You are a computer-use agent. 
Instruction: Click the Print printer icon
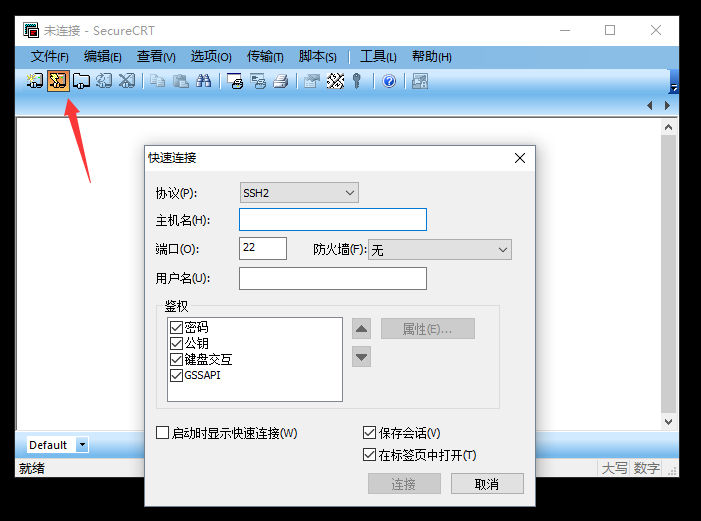point(281,81)
